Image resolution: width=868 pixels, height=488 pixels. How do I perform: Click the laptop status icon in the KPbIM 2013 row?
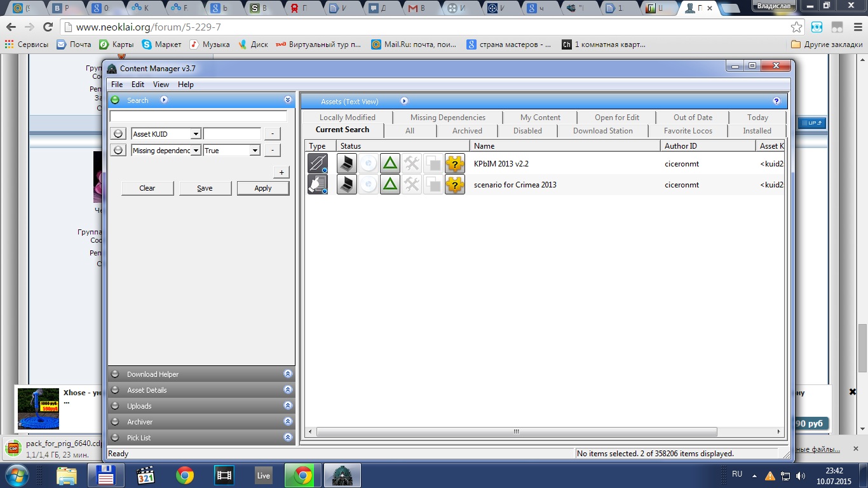(346, 164)
